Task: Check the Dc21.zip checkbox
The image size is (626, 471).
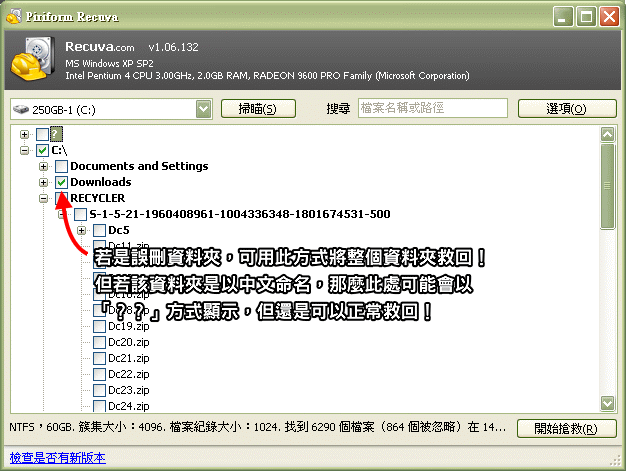Action: coord(99,358)
